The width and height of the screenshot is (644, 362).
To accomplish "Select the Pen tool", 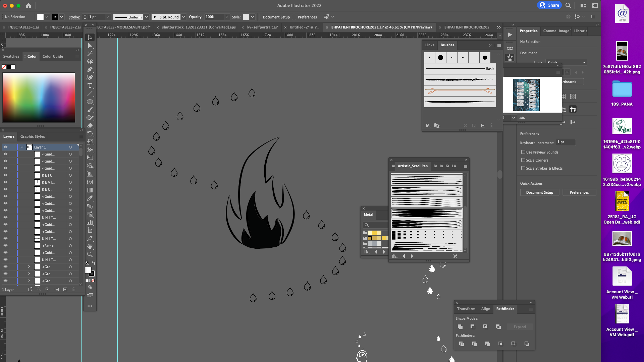I will 90,69.
